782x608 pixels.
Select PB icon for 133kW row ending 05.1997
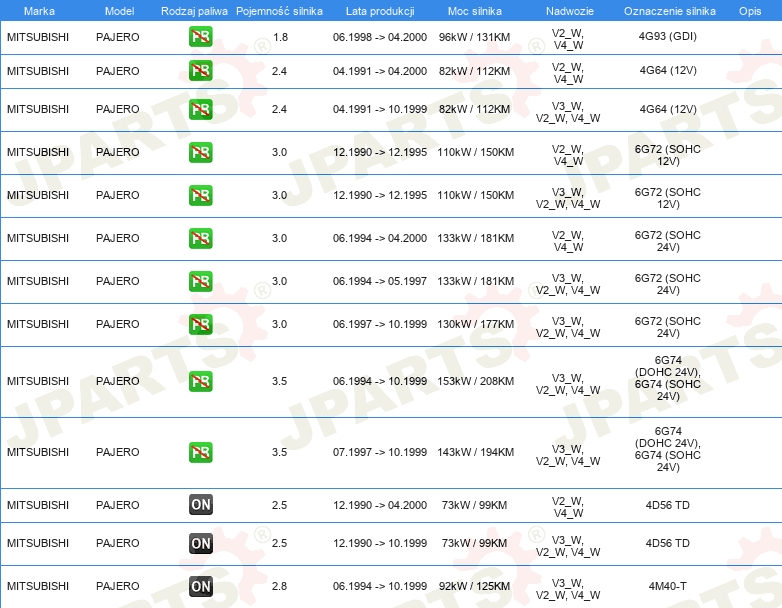pos(200,281)
